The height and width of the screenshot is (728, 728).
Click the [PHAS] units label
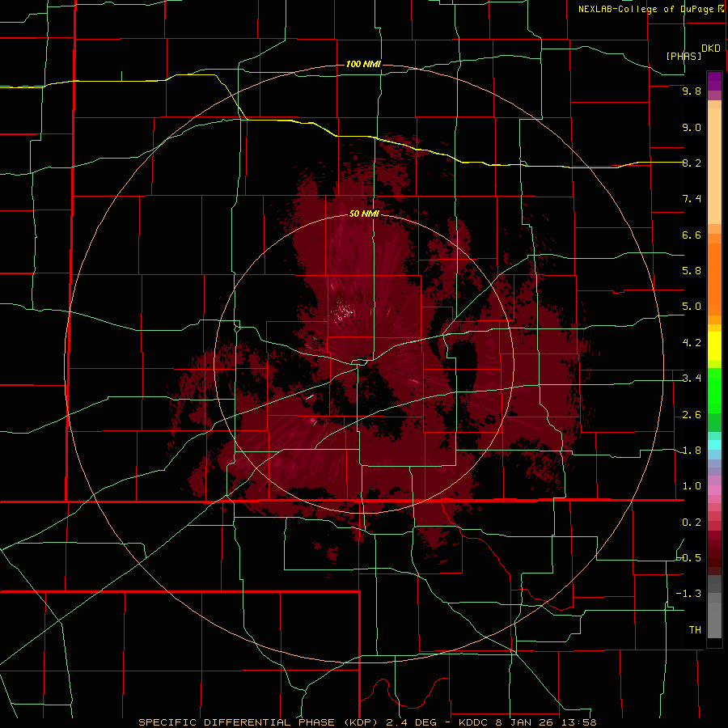coord(684,57)
